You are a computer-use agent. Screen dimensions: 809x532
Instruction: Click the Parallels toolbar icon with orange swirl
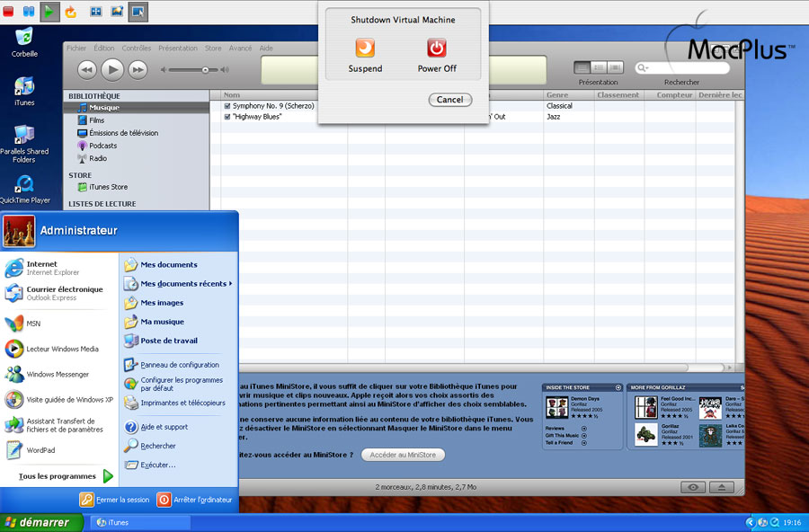pyautogui.click(x=117, y=12)
